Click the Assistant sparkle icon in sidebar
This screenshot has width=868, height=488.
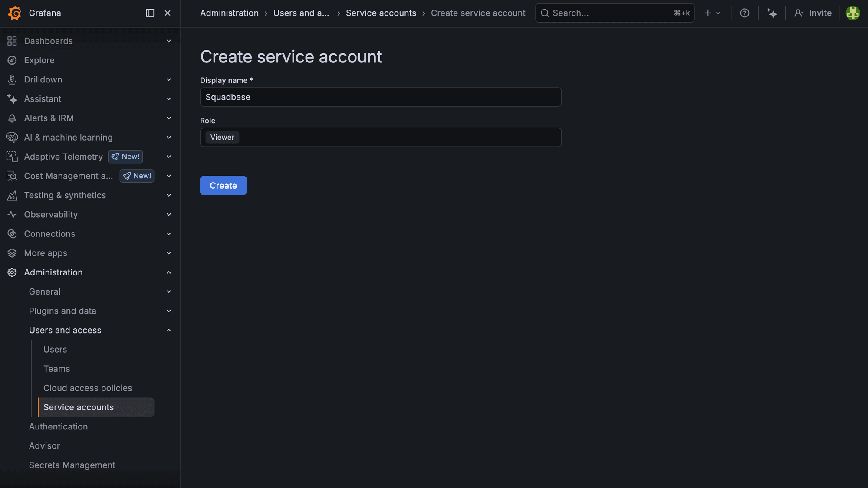[x=12, y=99]
